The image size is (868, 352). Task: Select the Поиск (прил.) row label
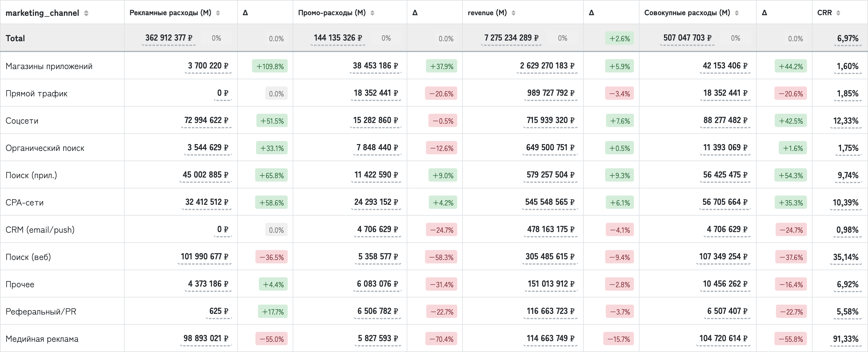[x=31, y=175]
